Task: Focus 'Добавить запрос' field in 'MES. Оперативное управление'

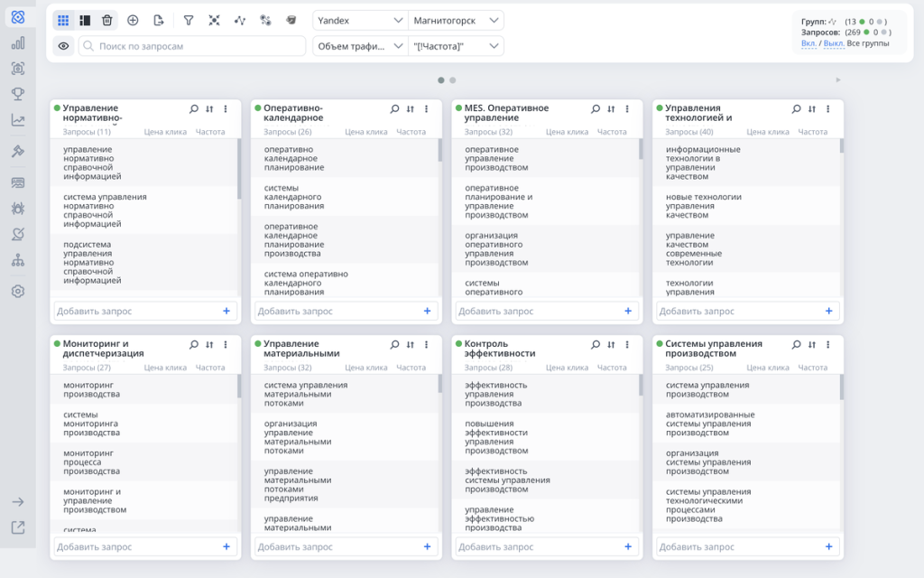Action: coord(547,311)
